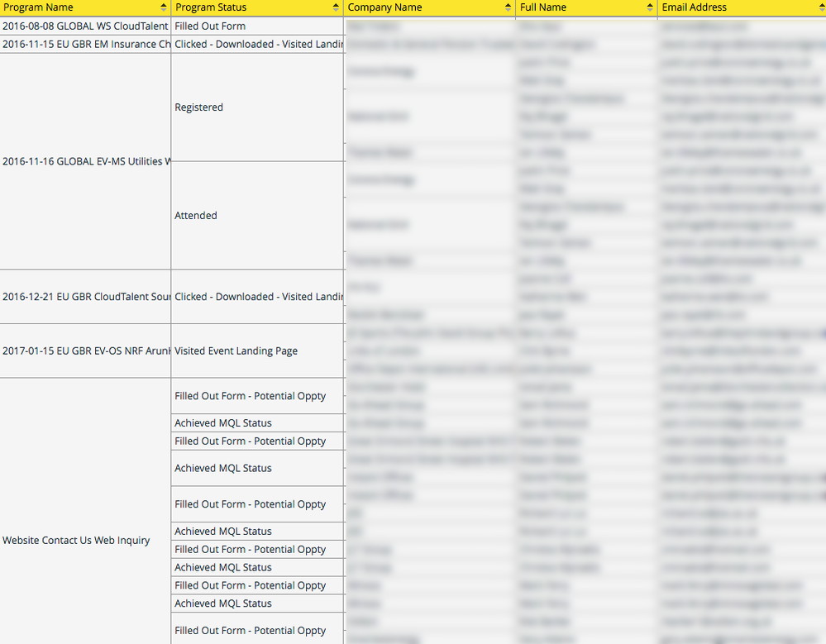Image resolution: width=826 pixels, height=644 pixels.
Task: Open the 2016-11-15 EU GBR EM Insurance program
Action: 85,44
